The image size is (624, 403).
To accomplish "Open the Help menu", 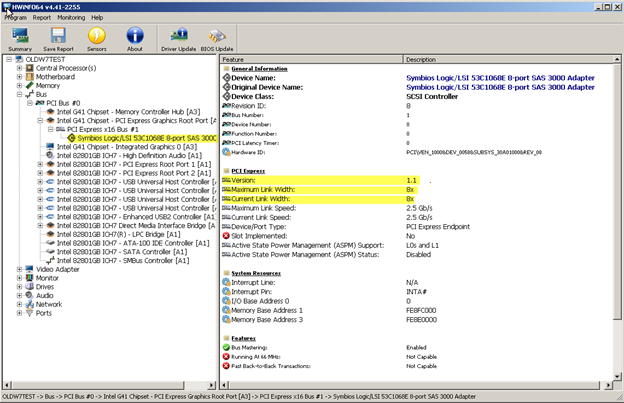I will pos(97,17).
